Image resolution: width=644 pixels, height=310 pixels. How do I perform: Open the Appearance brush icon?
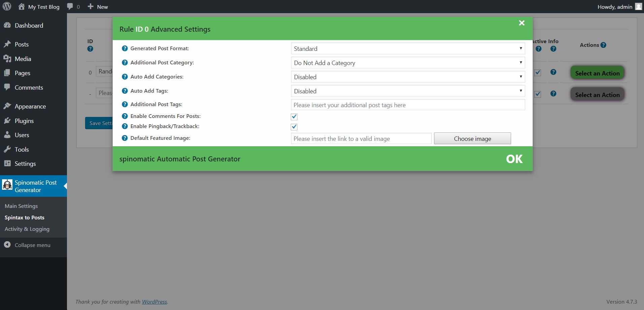[x=7, y=106]
